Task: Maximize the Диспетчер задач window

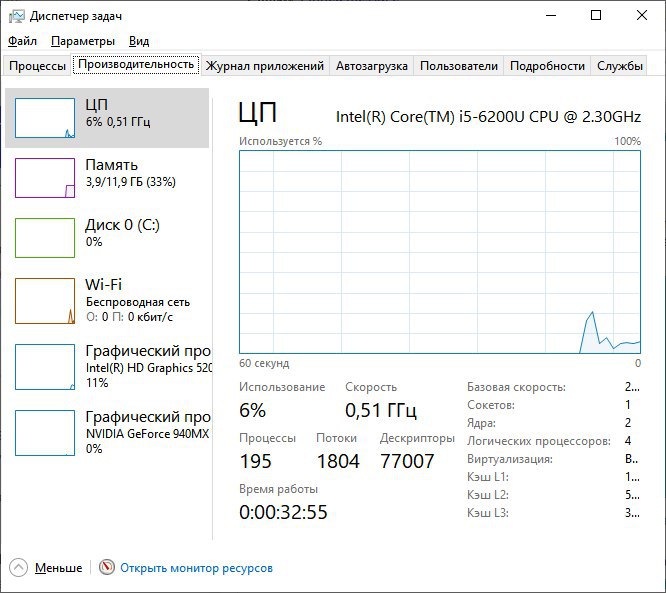Action: pyautogui.click(x=596, y=16)
